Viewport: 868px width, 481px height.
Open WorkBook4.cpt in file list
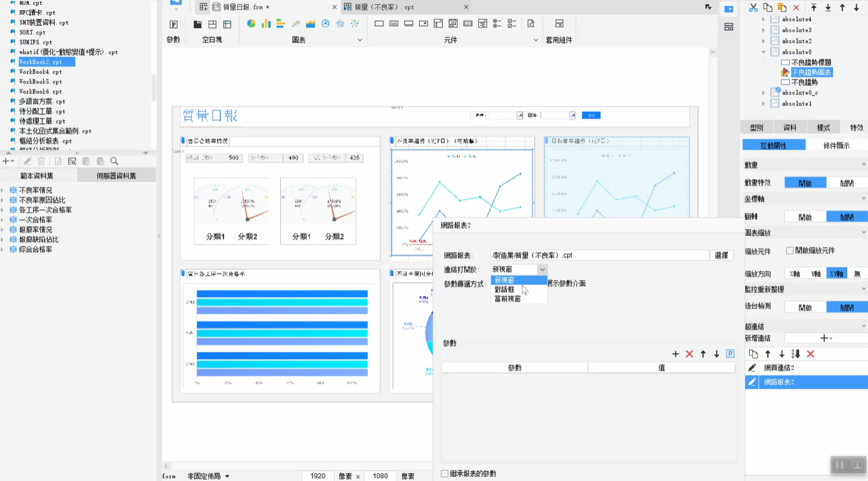tap(40, 72)
